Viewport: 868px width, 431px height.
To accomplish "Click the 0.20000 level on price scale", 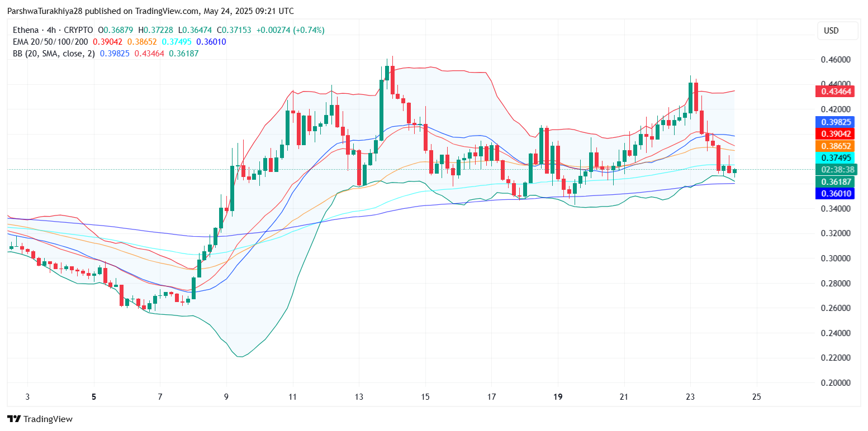I will click(837, 383).
